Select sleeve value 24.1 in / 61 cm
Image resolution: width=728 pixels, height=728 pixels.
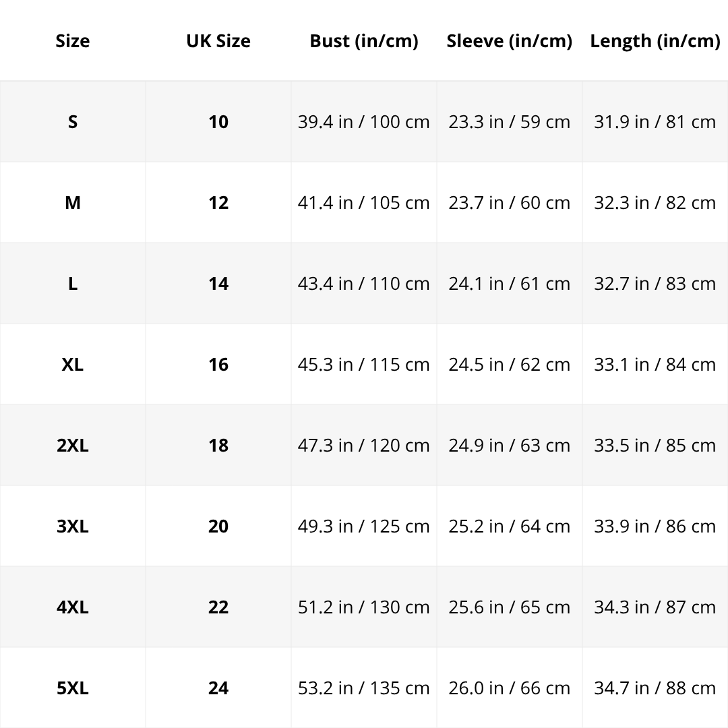tap(510, 284)
